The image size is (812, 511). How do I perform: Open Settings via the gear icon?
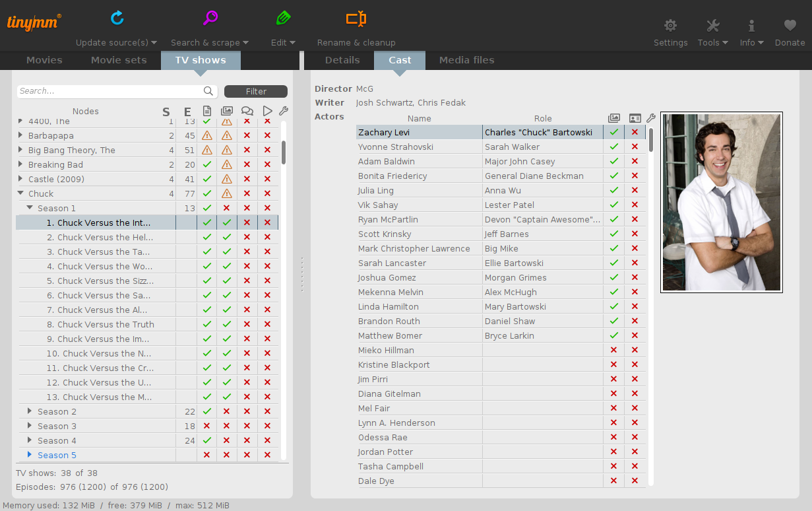coord(670,26)
